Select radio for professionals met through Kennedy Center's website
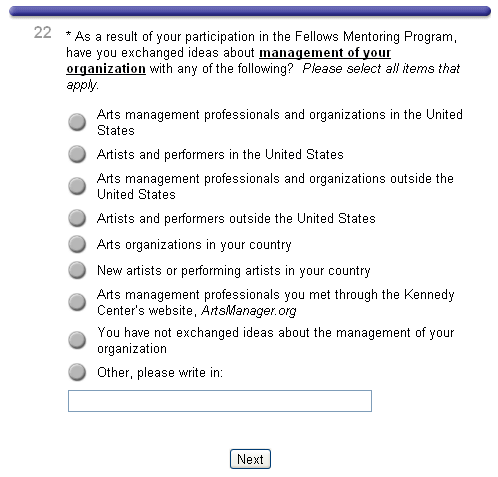498x477 pixels. click(77, 302)
